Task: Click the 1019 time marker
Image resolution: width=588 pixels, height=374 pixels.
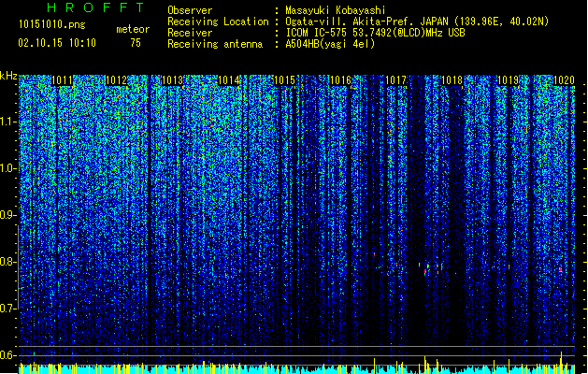Action: [x=509, y=80]
